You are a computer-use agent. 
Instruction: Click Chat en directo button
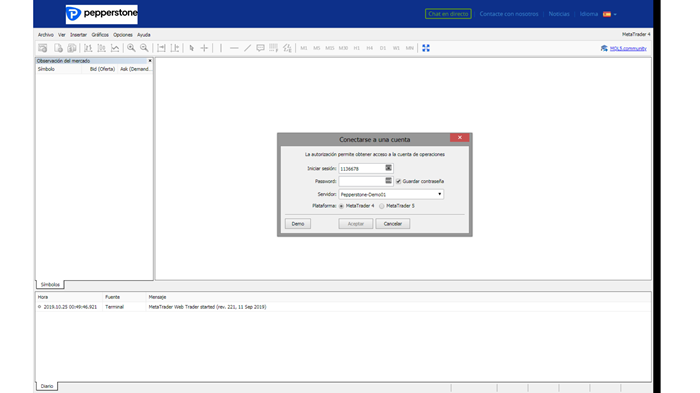[448, 14]
